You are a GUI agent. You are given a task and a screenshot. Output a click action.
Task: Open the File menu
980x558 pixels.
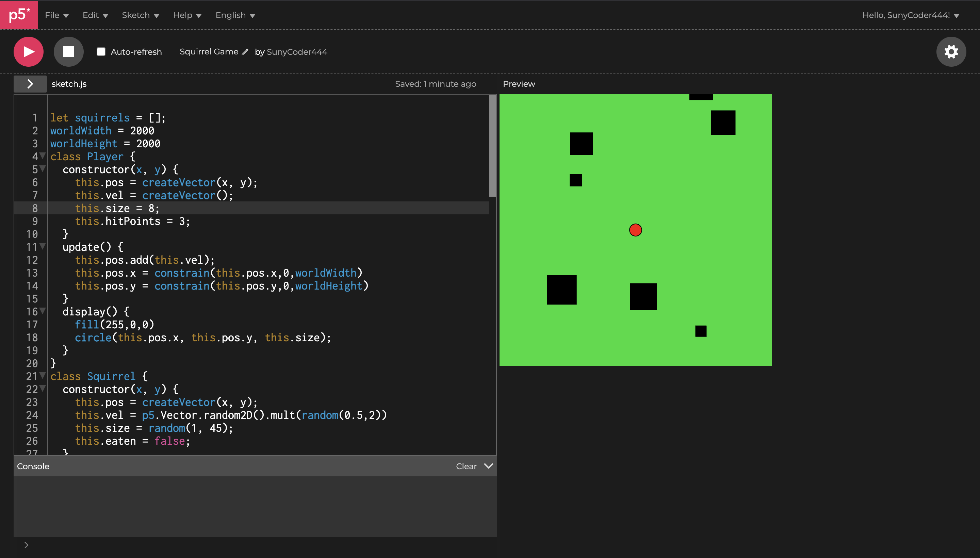pos(56,15)
